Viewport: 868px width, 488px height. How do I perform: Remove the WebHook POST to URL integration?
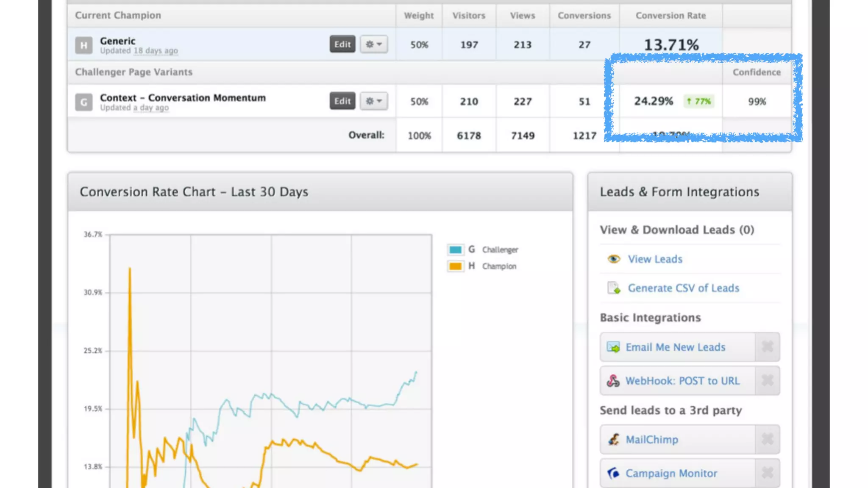[x=767, y=381]
